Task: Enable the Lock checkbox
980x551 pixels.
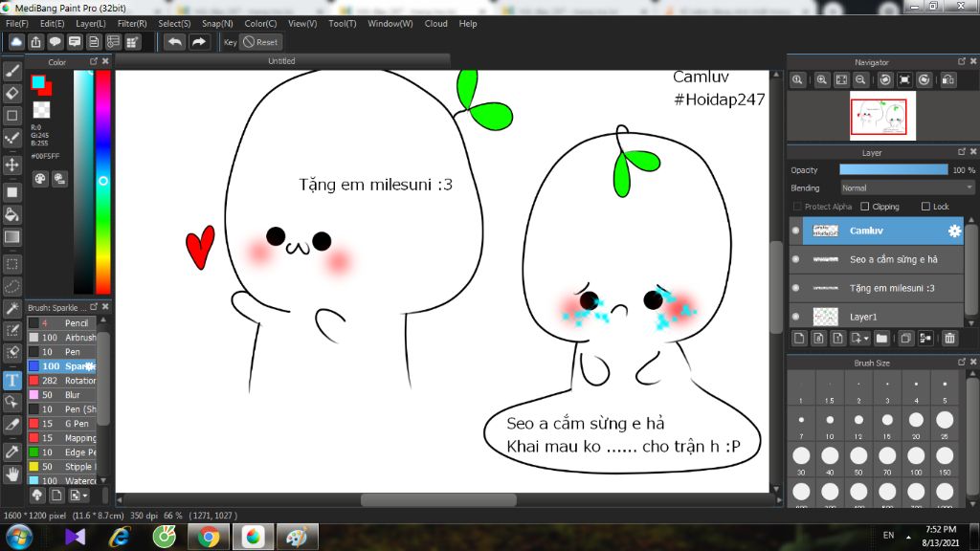Action: (925, 207)
